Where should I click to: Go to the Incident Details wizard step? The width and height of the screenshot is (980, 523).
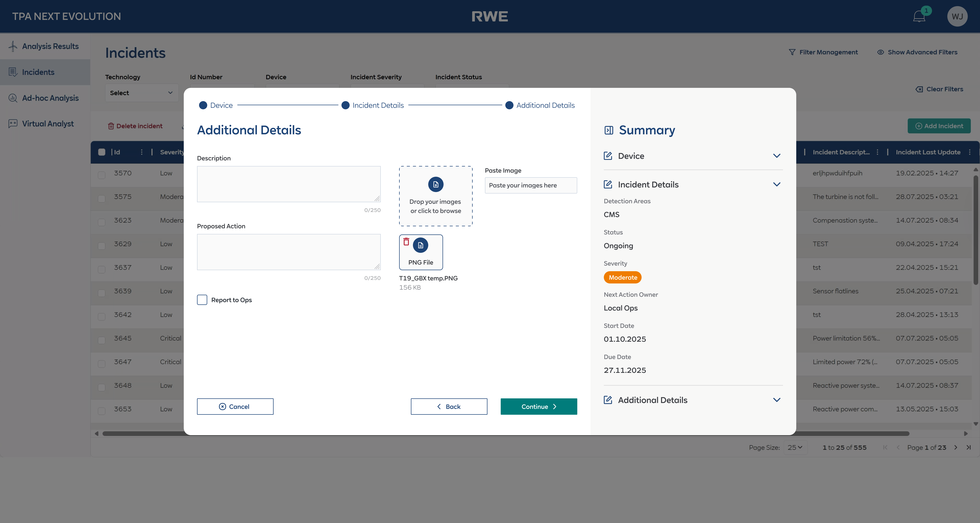coord(372,105)
